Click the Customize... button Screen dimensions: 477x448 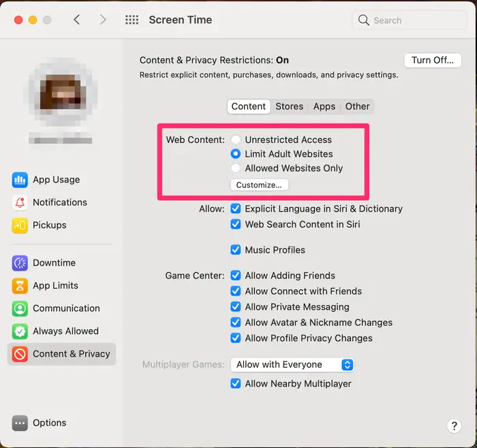click(x=259, y=185)
